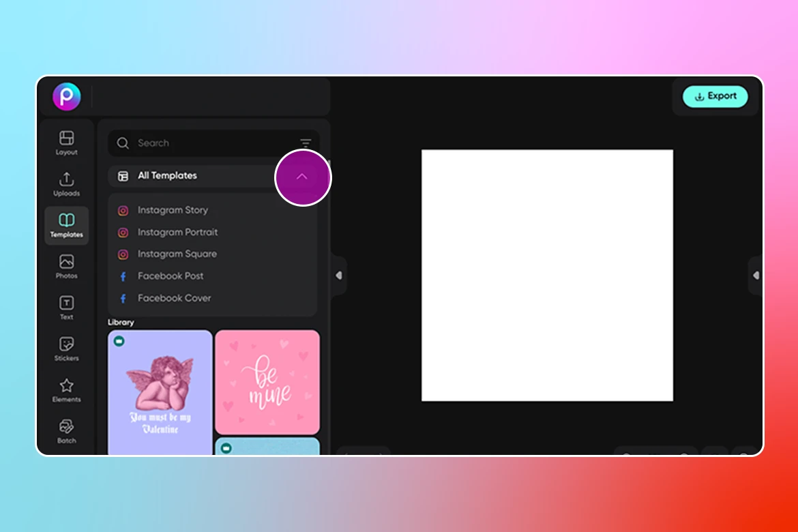Open the Photos panel
The width and height of the screenshot is (798, 532).
(x=66, y=267)
